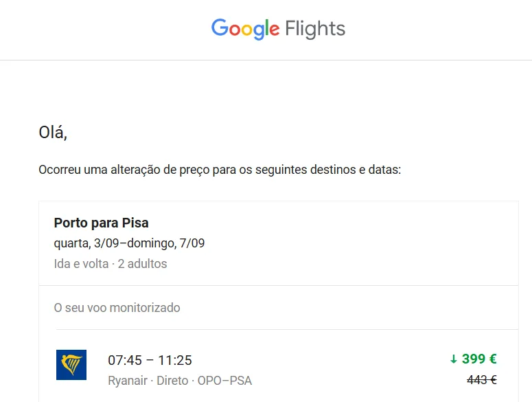Click the Direto flight type label
Image resolution: width=532 pixels, height=402 pixels.
(x=172, y=380)
